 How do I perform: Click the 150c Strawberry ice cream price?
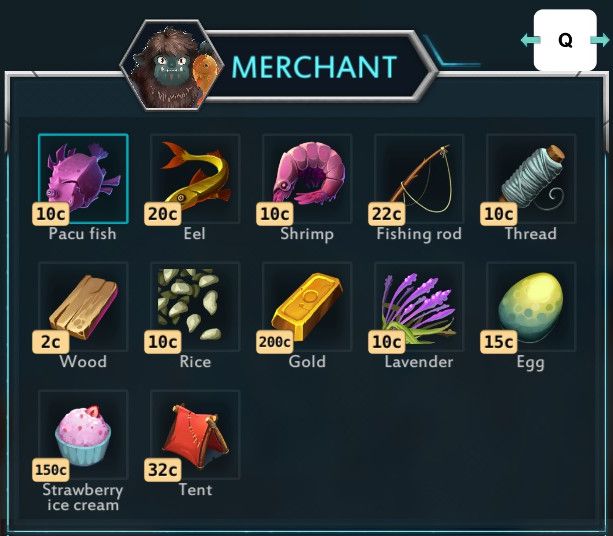point(51,470)
